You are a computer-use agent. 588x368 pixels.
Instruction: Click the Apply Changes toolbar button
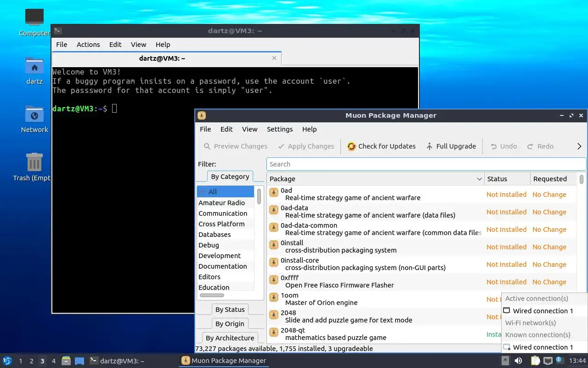(306, 146)
